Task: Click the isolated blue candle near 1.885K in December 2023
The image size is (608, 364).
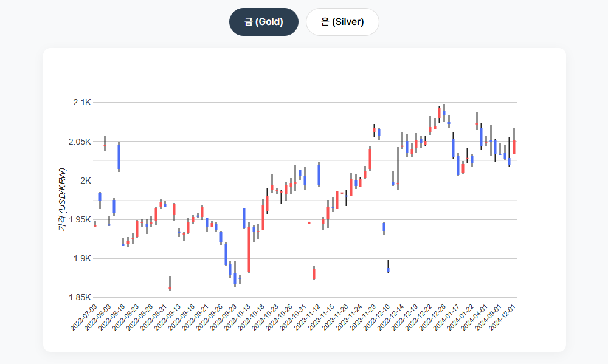Action: [x=388, y=269]
